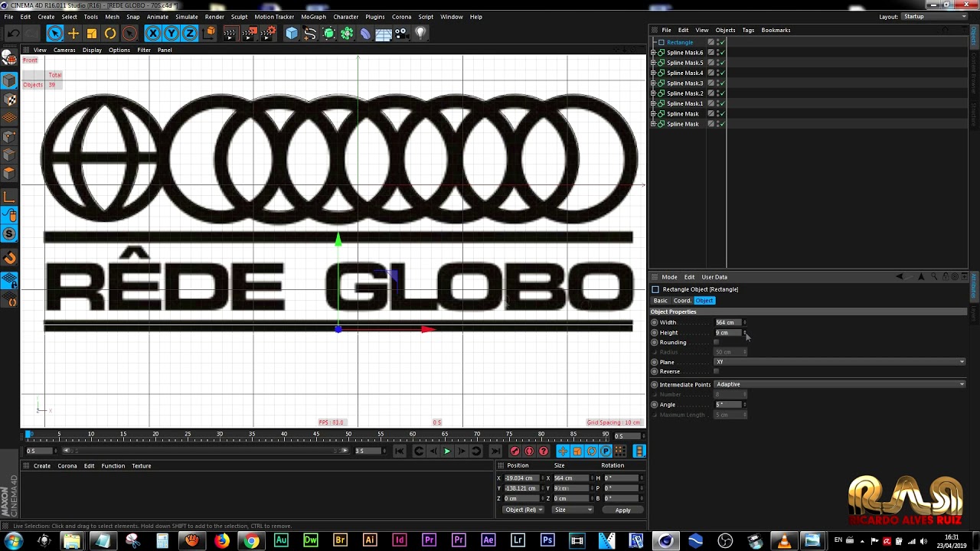Image resolution: width=980 pixels, height=551 pixels.
Task: Click the Position X field
Action: pyautogui.click(x=522, y=478)
